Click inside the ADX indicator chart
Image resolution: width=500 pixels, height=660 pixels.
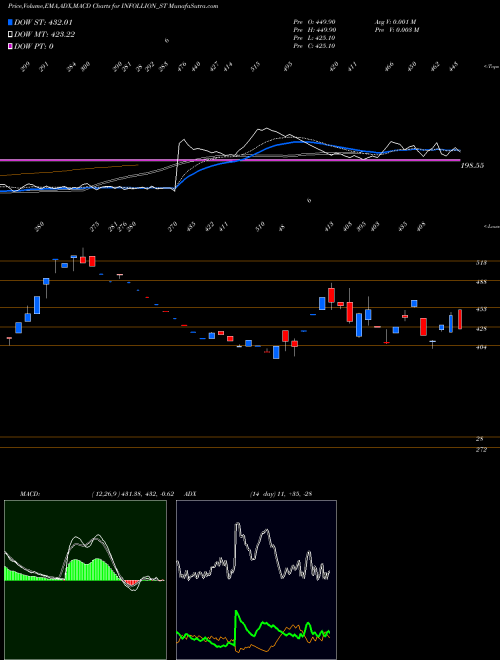pyautogui.click(x=256, y=580)
